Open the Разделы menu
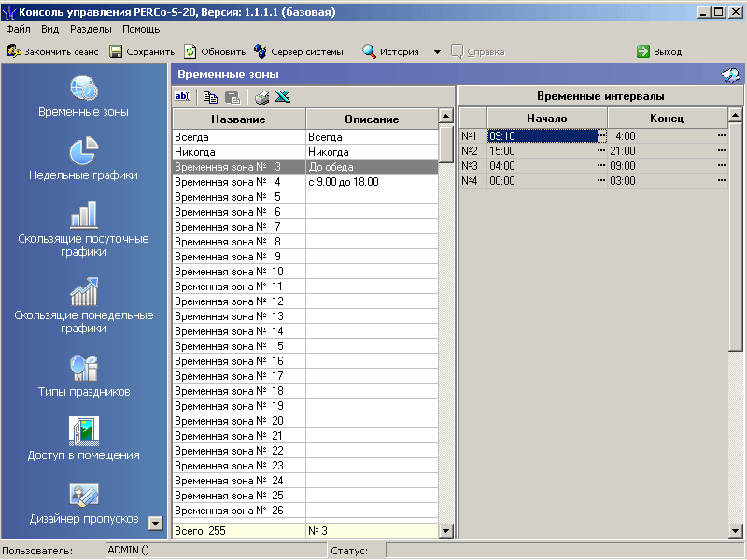747x560 pixels. (91, 29)
